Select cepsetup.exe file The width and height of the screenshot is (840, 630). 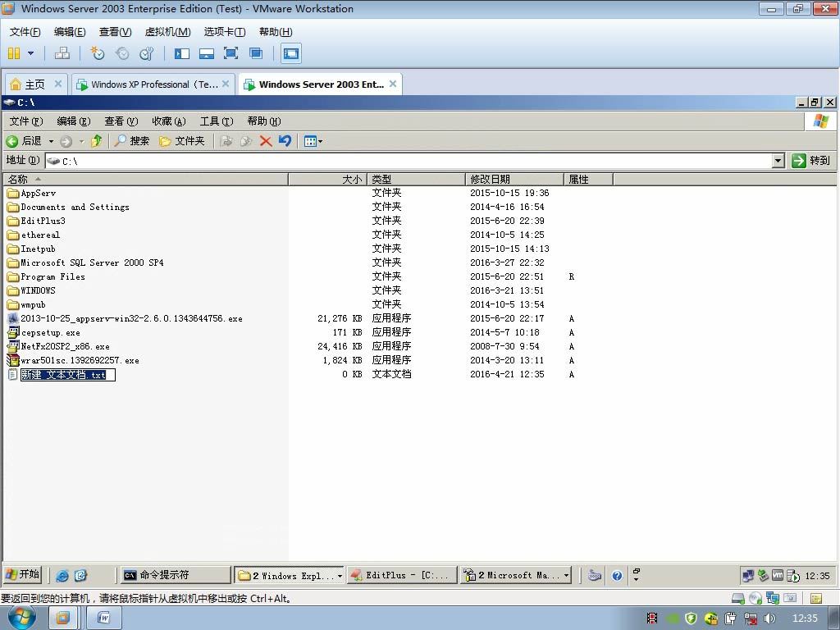44,332
